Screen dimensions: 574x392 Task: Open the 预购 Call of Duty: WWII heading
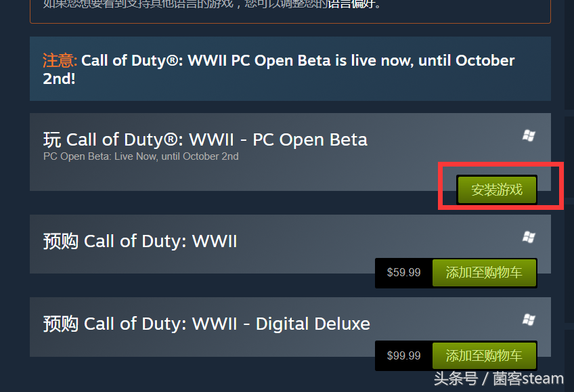click(x=140, y=242)
